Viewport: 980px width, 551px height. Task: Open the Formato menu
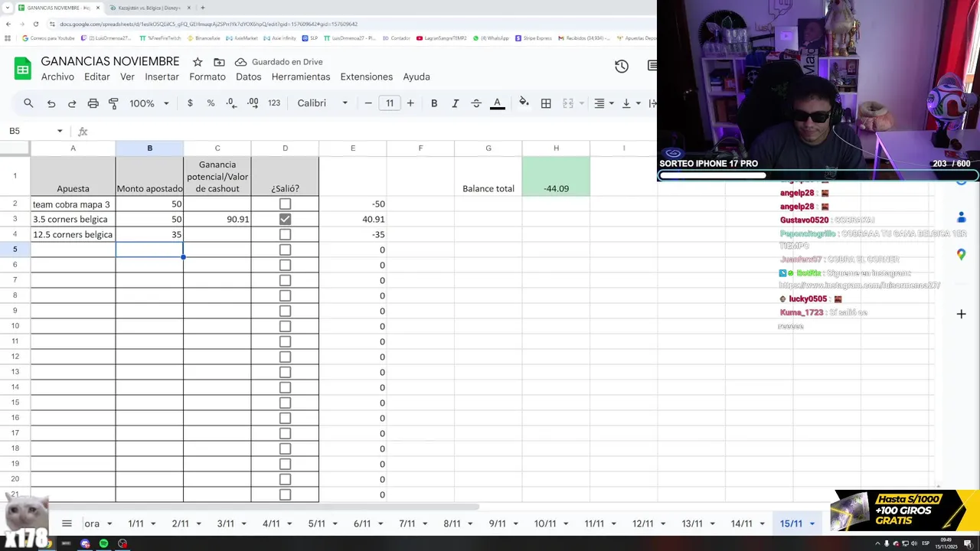pyautogui.click(x=207, y=77)
